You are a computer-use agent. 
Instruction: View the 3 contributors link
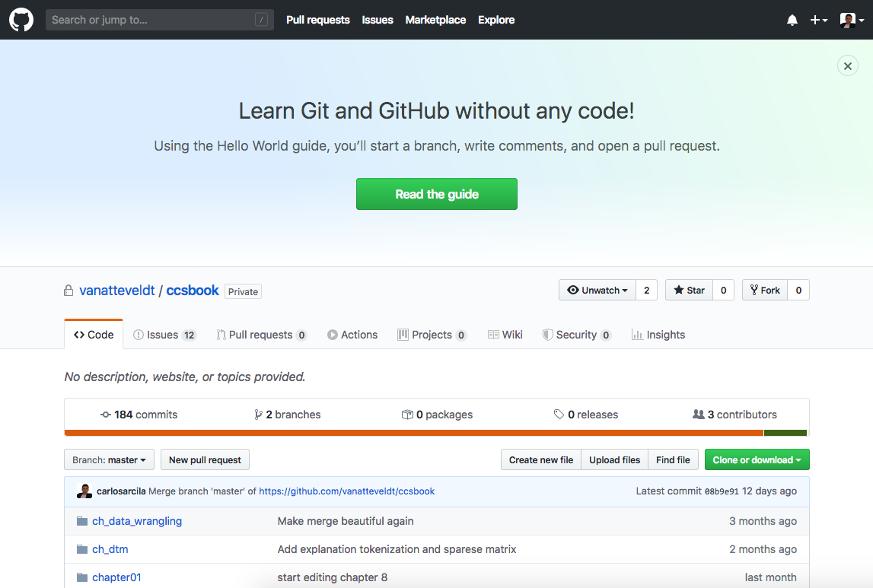(734, 415)
